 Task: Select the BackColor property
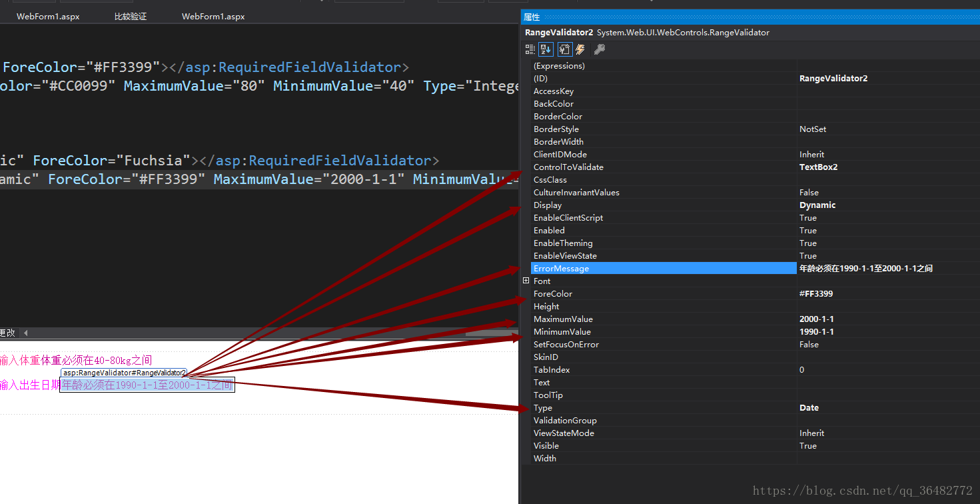pyautogui.click(x=554, y=104)
